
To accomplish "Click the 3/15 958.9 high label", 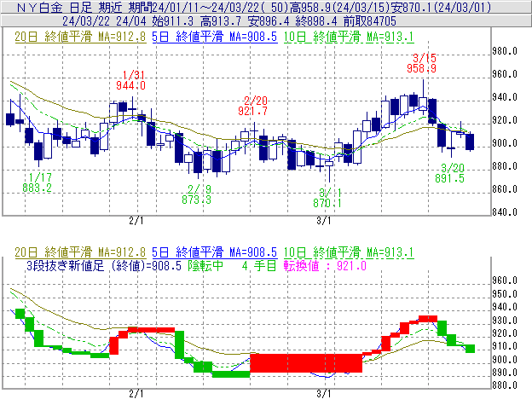I will (422, 63).
